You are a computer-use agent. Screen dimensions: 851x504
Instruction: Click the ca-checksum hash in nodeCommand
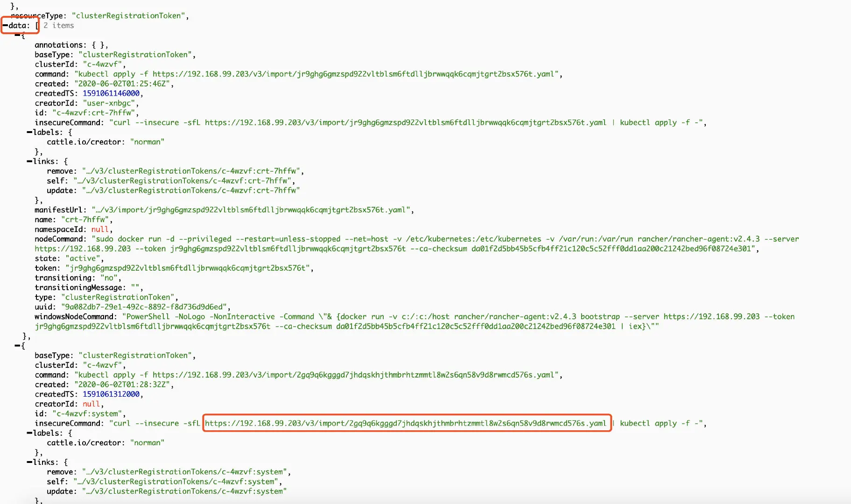pos(611,249)
